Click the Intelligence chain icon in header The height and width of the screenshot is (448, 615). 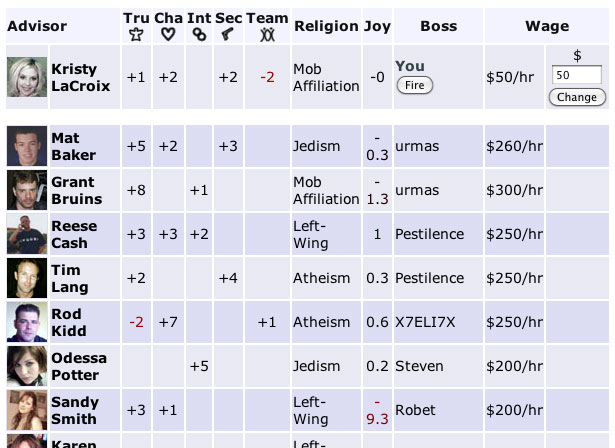[x=198, y=35]
